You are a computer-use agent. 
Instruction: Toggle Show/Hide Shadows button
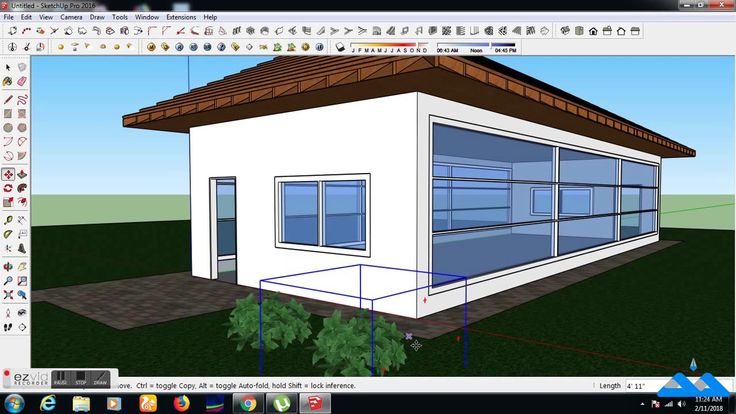point(340,47)
